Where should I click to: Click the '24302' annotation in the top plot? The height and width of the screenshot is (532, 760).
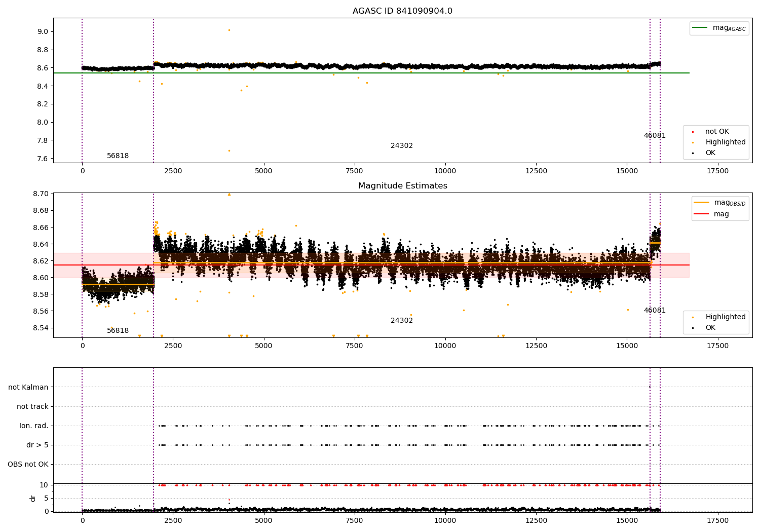tap(402, 146)
